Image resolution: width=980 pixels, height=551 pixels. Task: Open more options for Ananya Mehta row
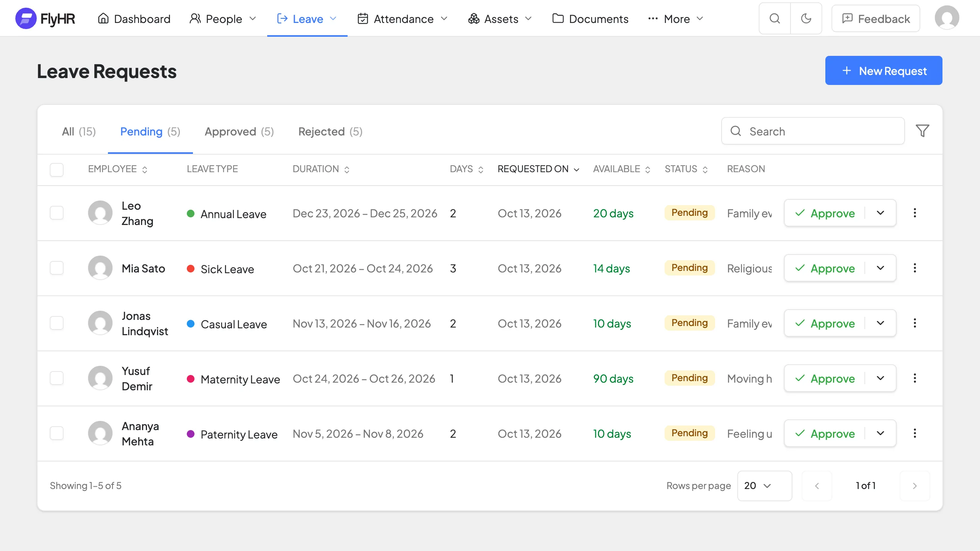(915, 433)
